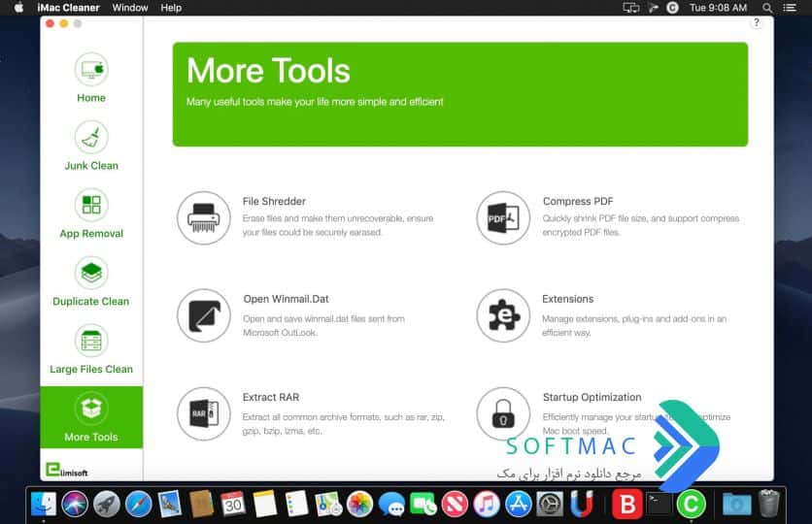The width and height of the screenshot is (812, 524).
Task: Open the red B app in dock
Action: (x=627, y=504)
